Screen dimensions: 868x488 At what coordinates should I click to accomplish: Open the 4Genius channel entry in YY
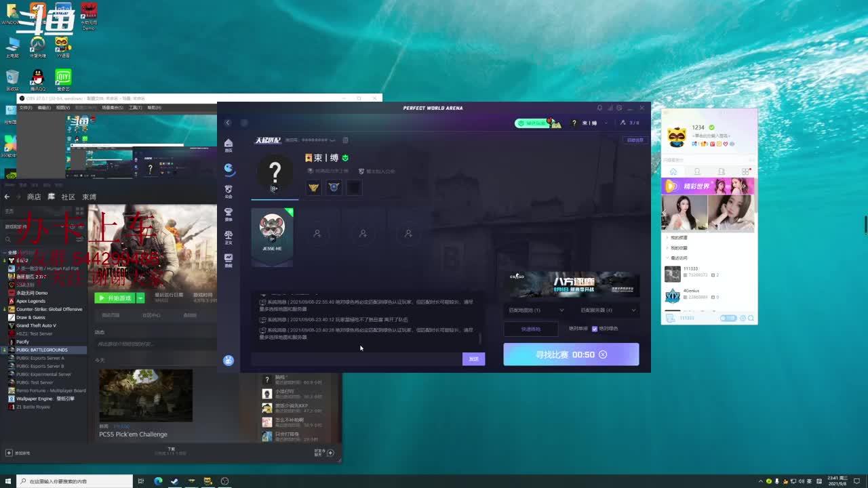[708, 295]
